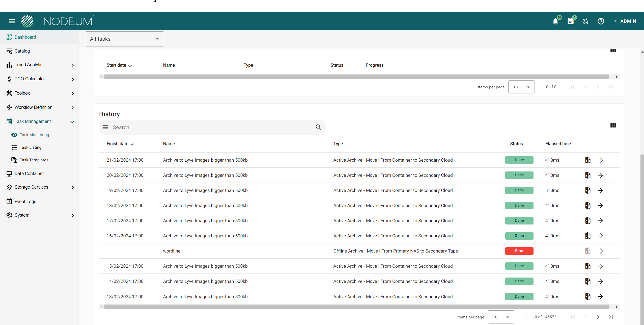Open the All tasks dropdown
Image resolution: width=644 pixels, height=325 pixels.
[124, 39]
